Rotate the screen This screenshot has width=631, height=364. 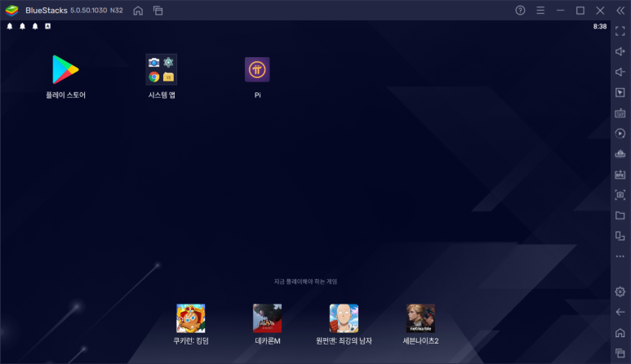pyautogui.click(x=620, y=236)
